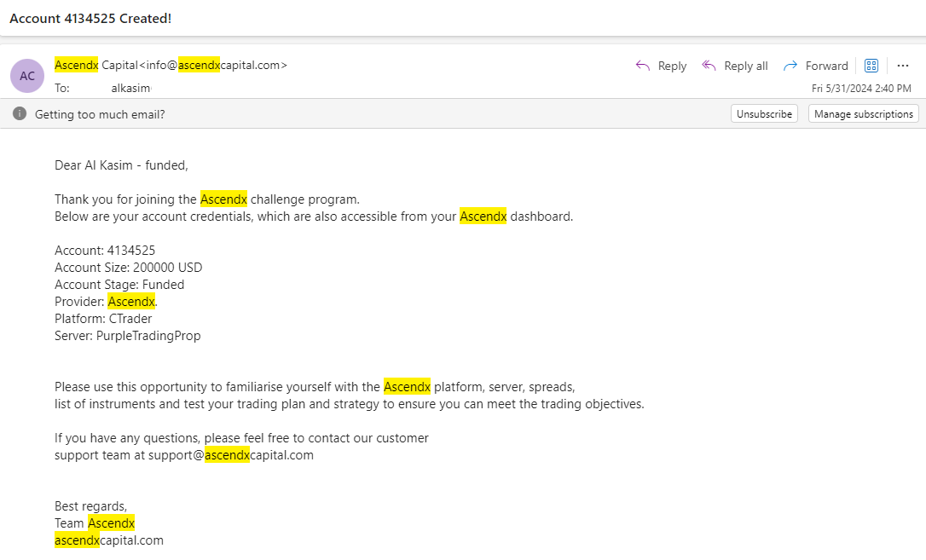The width and height of the screenshot is (926, 560).
Task: Click the 'Getting too much email?' text
Action: (x=100, y=114)
